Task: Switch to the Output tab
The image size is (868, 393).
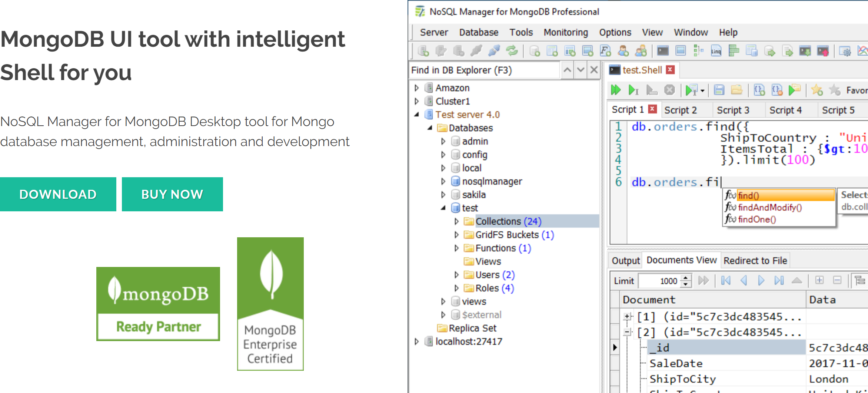Action: 625,261
